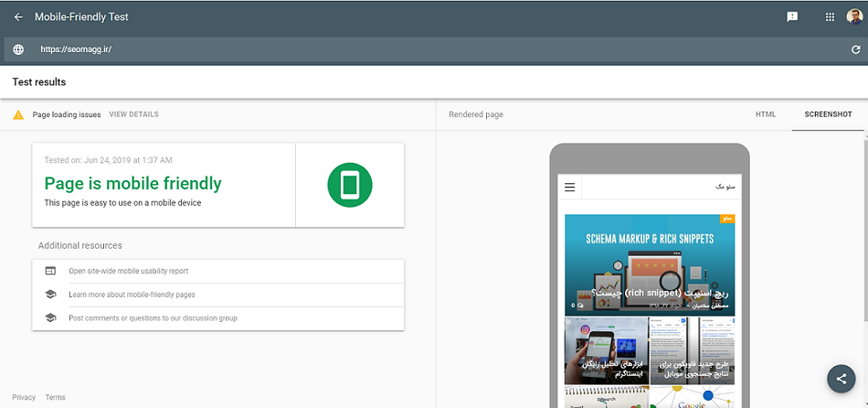Switch to the HTML tab

(x=765, y=114)
